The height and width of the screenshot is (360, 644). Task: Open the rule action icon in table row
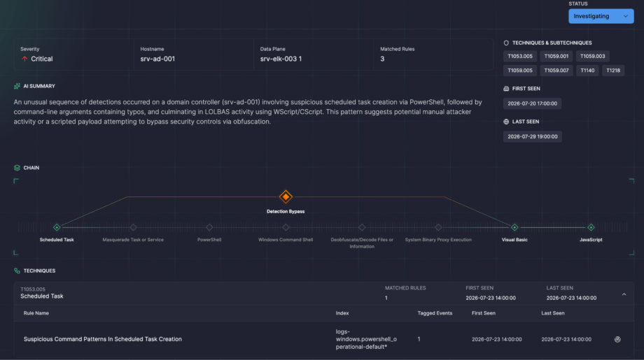coord(617,339)
